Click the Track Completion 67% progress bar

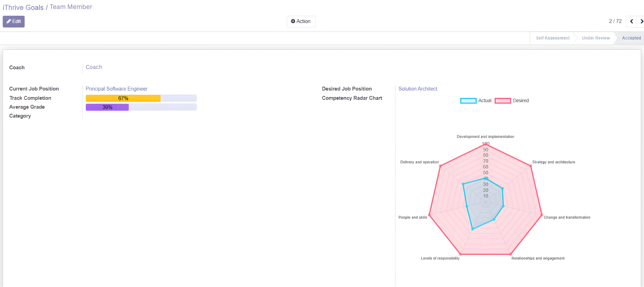pyautogui.click(x=141, y=98)
